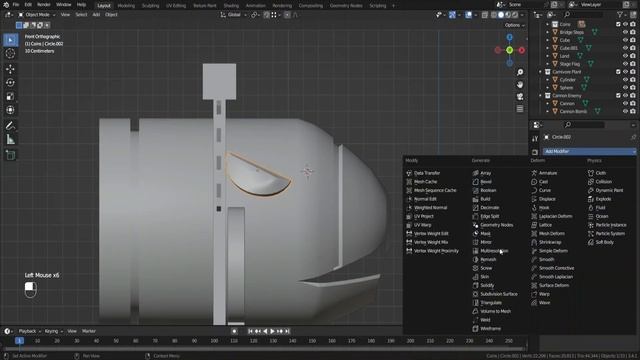The height and width of the screenshot is (360, 640).
Task: Open the timeline Marker menu
Action: click(89, 331)
